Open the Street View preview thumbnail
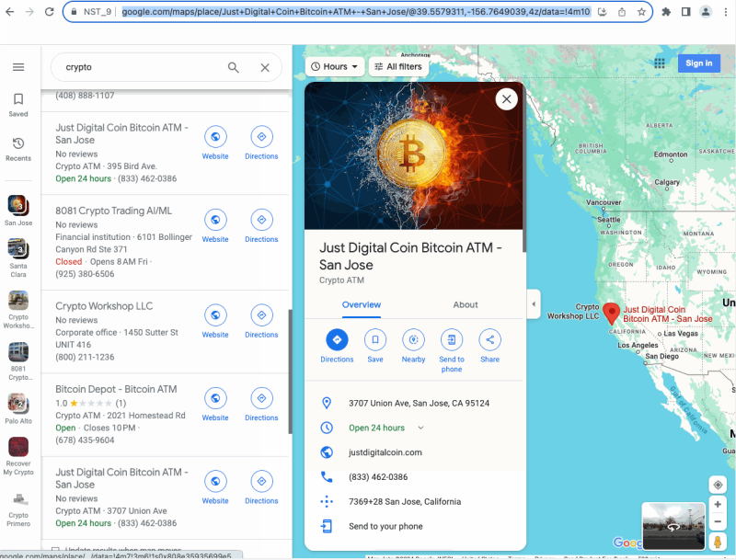Image resolution: width=736 pixels, height=560 pixels. click(x=673, y=526)
